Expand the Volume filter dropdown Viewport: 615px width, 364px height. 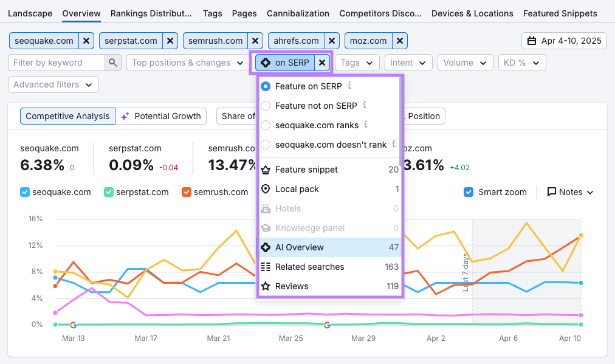point(465,63)
